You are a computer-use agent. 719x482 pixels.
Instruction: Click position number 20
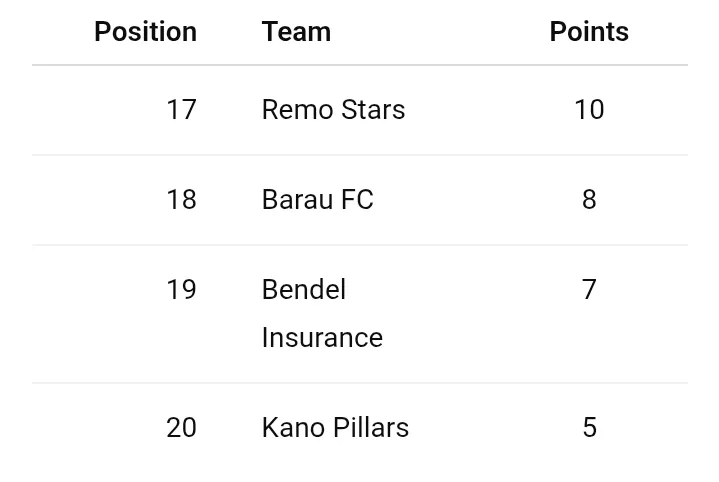[x=181, y=428]
